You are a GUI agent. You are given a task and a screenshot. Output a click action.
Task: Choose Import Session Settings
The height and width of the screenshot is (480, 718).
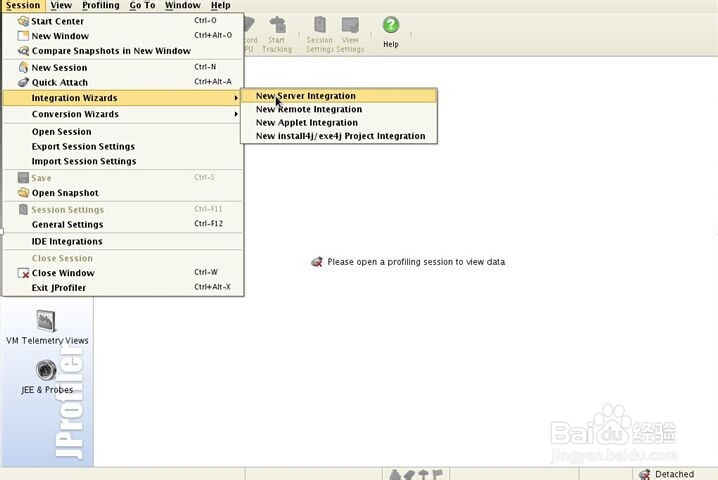point(124,161)
